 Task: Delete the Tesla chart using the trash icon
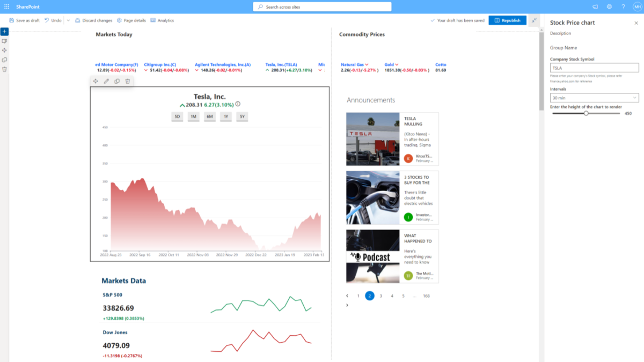click(128, 81)
